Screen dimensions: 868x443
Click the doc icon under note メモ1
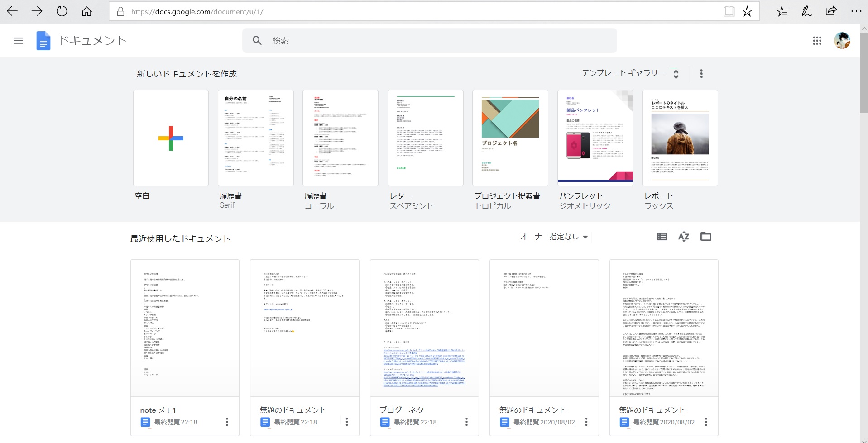tap(145, 422)
